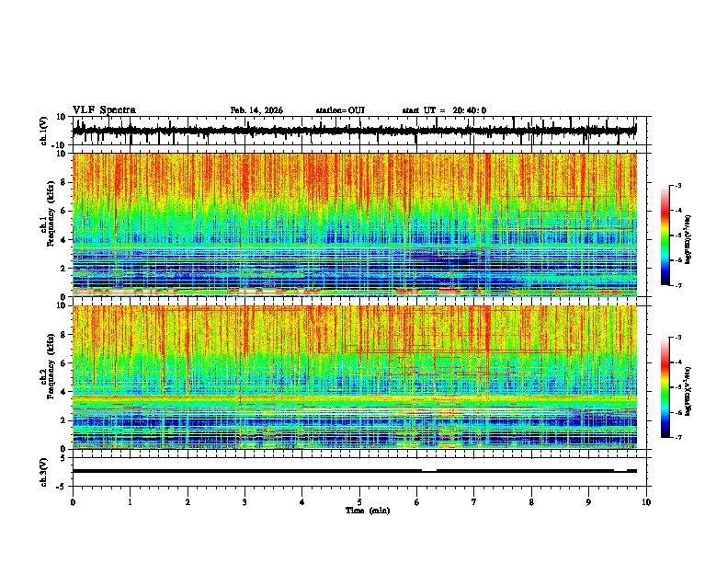Click time axis tick label '9'
The height and width of the screenshot is (563, 728).
click(x=588, y=502)
